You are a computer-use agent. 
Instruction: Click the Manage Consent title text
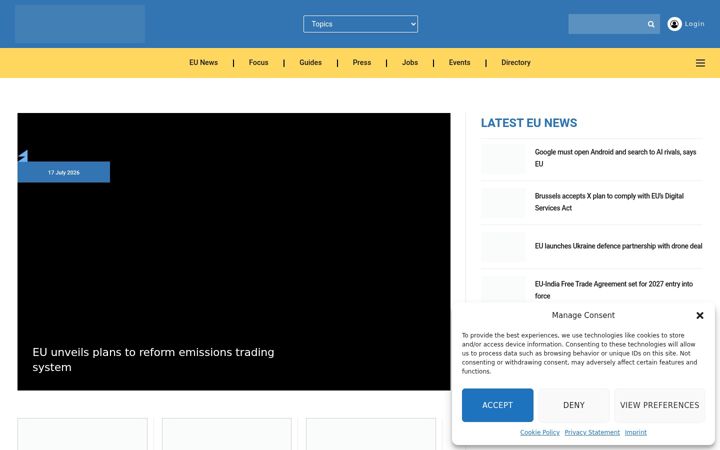[x=583, y=315]
